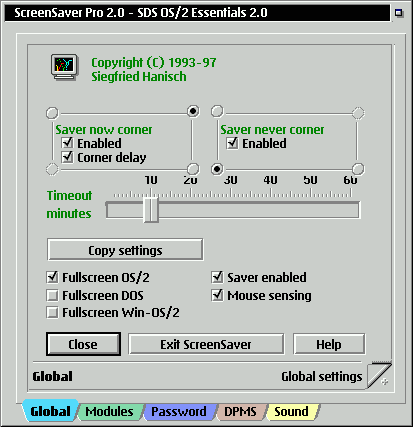Select top-right Saver now corner radio

point(193,111)
